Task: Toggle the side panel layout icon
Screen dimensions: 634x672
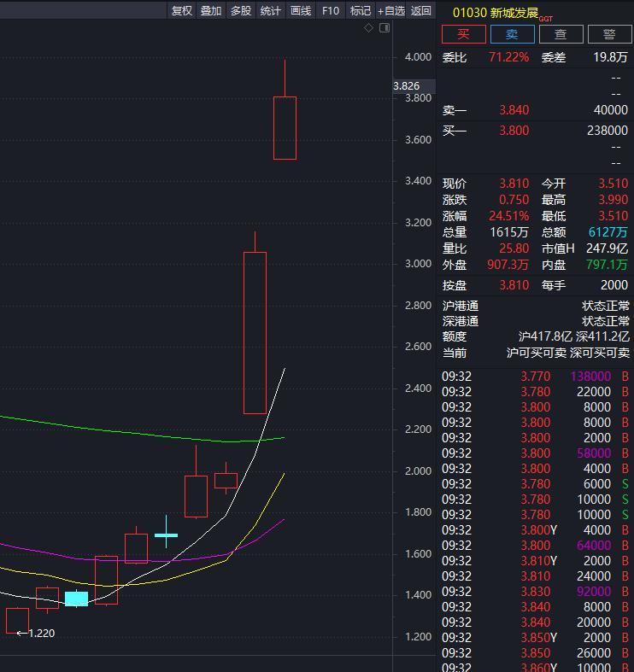Action: 385,28
